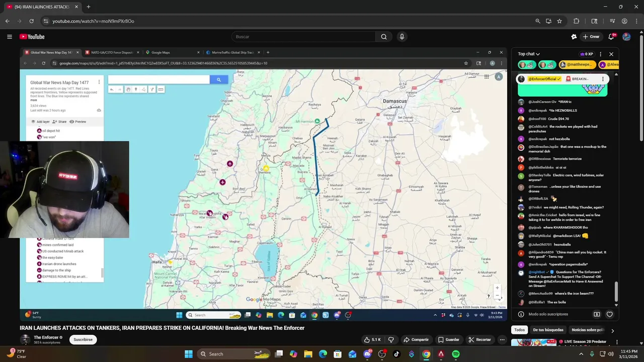Expand the Top chat mode dropdown
The width and height of the screenshot is (644, 362).
[529, 54]
